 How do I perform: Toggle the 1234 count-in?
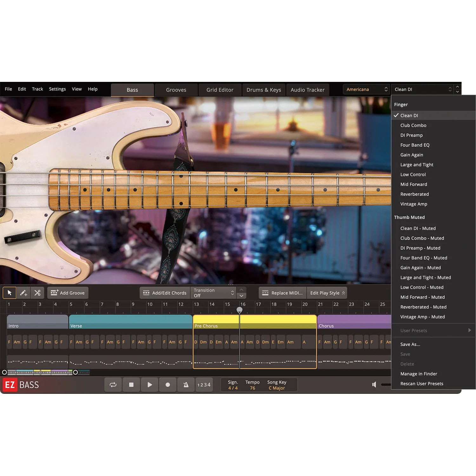coord(204,385)
